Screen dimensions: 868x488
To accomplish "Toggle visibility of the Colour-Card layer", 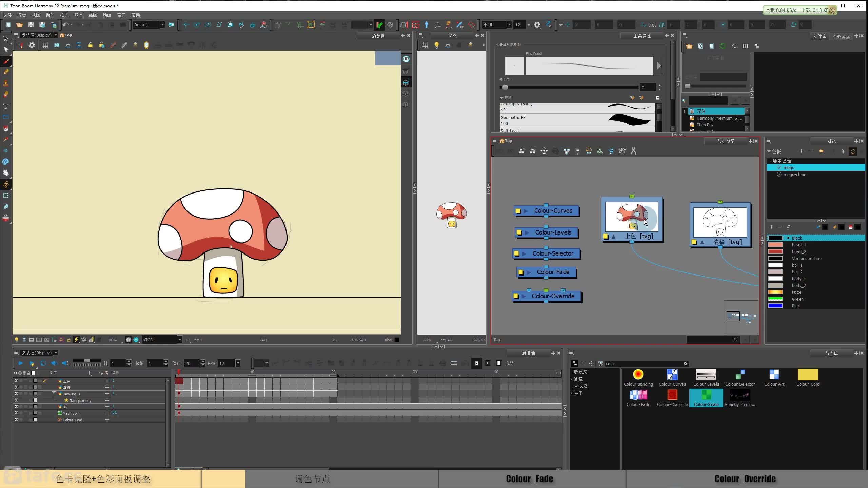I will [x=16, y=420].
